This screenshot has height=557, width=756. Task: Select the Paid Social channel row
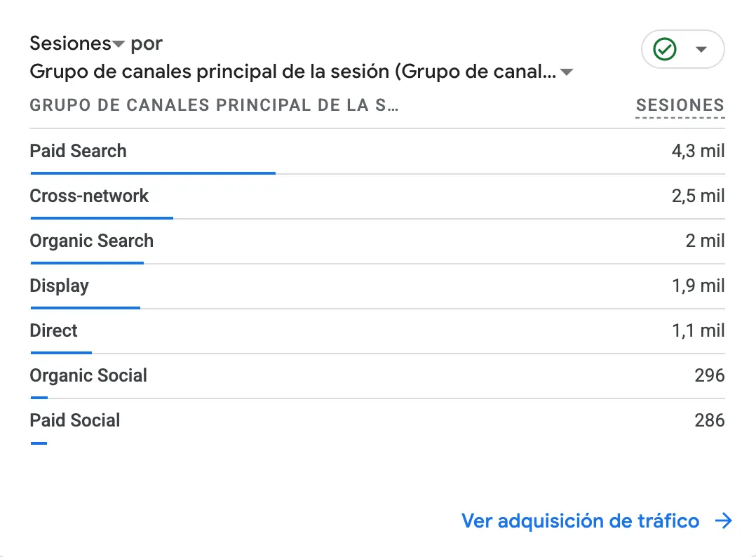pyautogui.click(x=377, y=420)
